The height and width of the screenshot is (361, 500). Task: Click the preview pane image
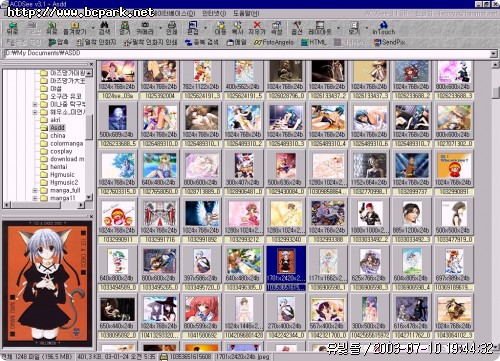click(47, 284)
